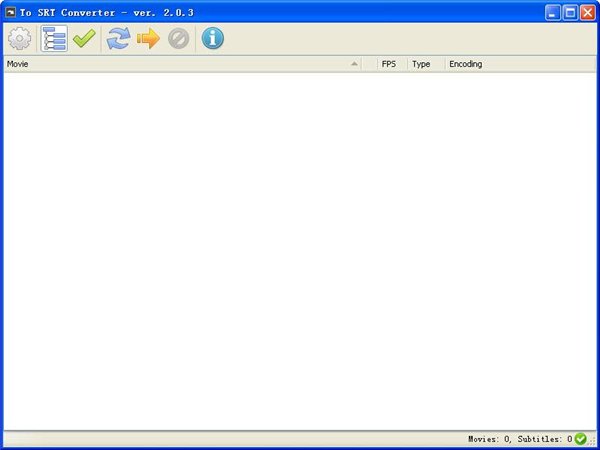Viewport: 600px width, 450px height.
Task: Click the Encoding column header
Action: coord(520,64)
